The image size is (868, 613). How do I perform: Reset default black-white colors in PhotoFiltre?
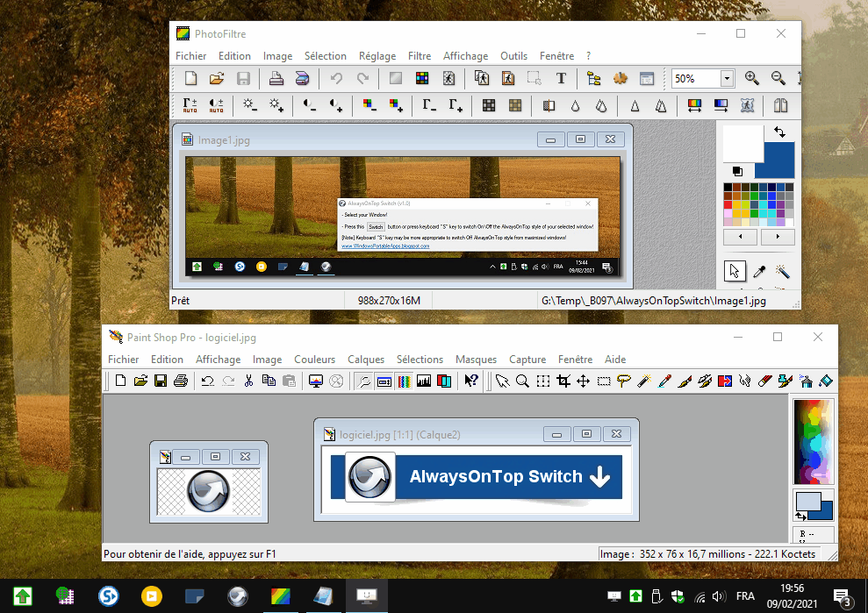[x=737, y=171]
